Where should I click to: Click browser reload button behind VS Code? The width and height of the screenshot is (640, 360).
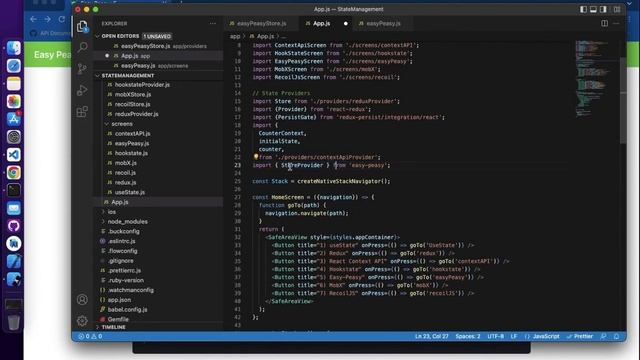(62, 19)
